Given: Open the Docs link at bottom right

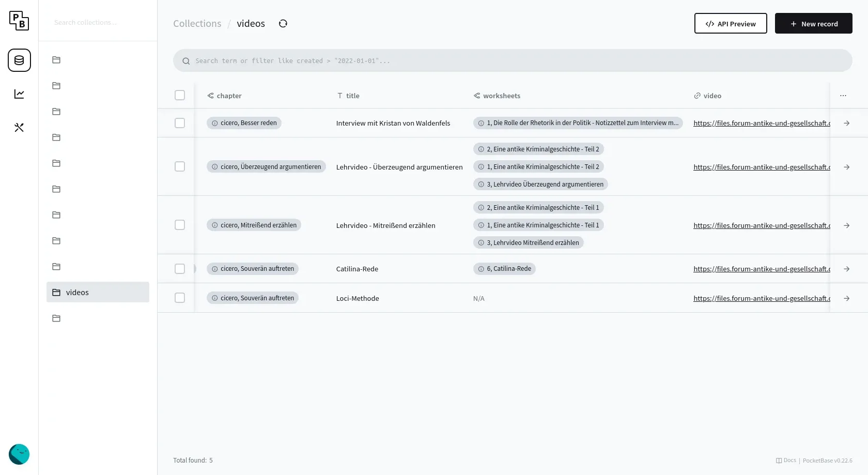Looking at the screenshot, I should (x=786, y=460).
